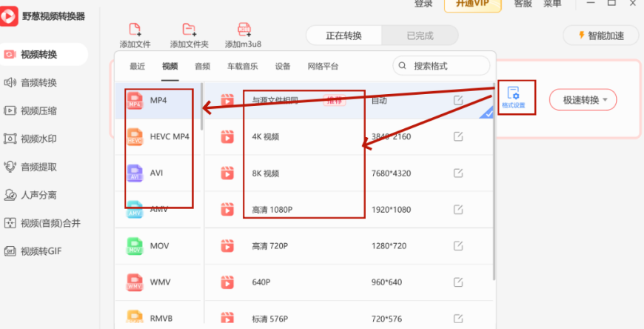Image resolution: width=644 pixels, height=329 pixels.
Task: Switch to the 设备 tab
Action: 283,66
